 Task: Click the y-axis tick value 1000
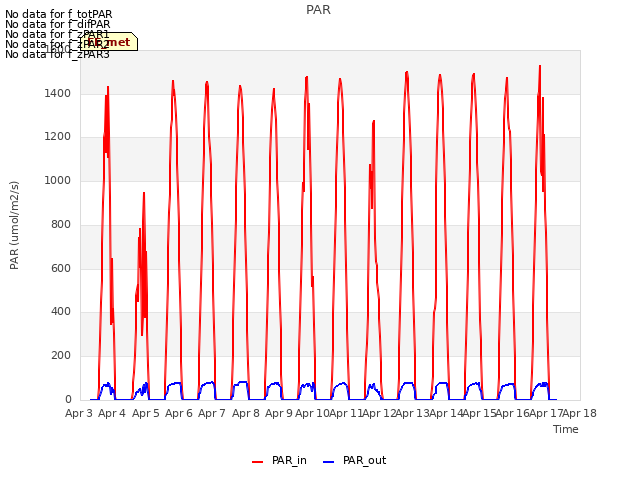[x=58, y=180]
